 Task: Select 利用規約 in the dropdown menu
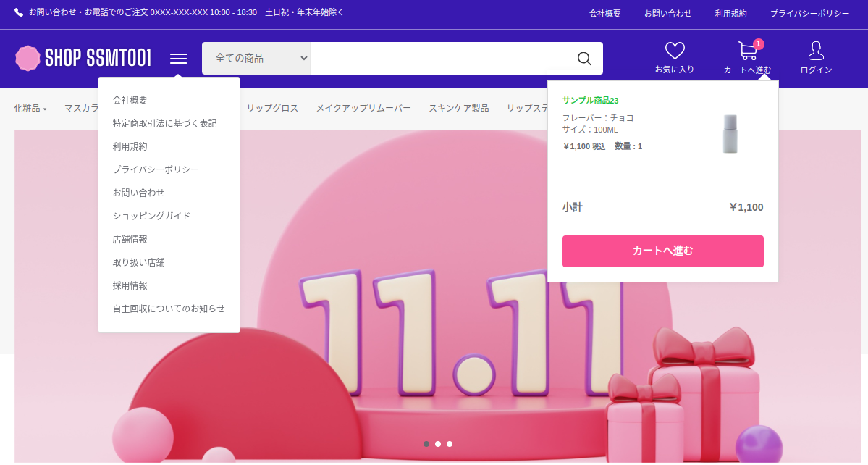click(130, 147)
